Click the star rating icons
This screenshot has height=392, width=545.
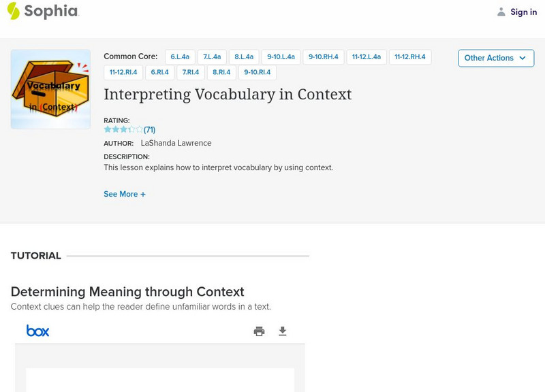coord(123,129)
